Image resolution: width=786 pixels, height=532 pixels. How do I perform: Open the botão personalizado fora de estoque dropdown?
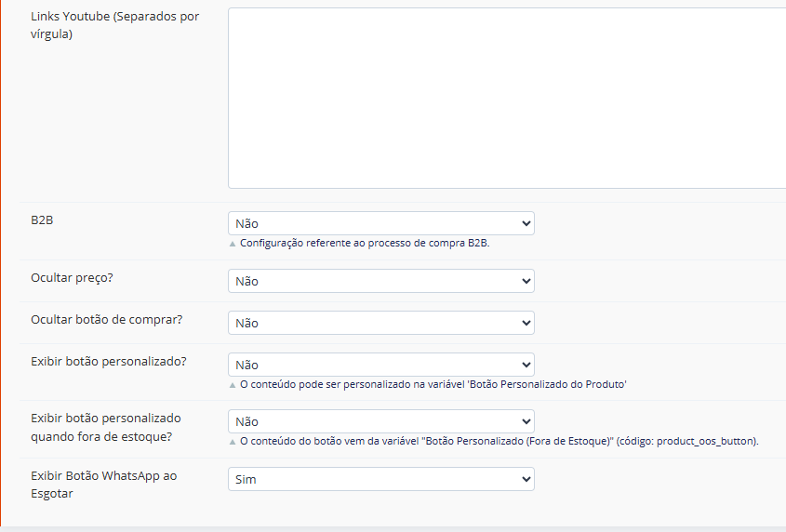(x=381, y=421)
